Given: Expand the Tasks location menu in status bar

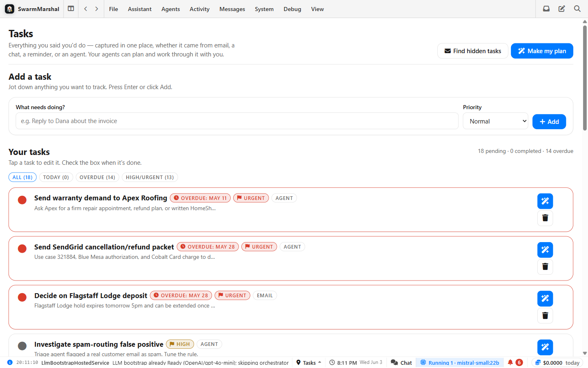Looking at the screenshot, I should pos(309,362).
